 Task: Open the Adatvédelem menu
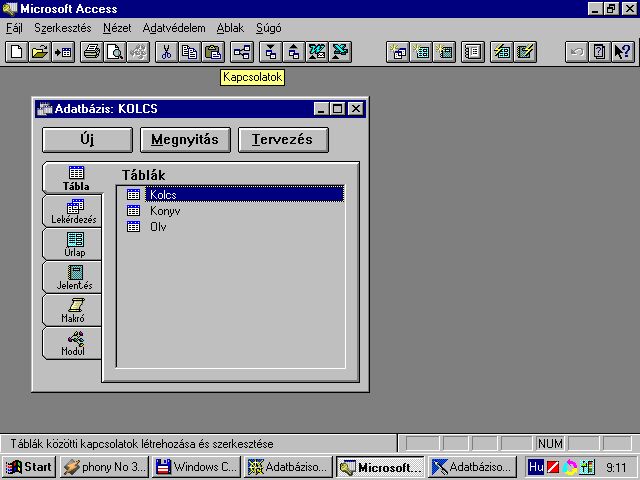point(174,28)
